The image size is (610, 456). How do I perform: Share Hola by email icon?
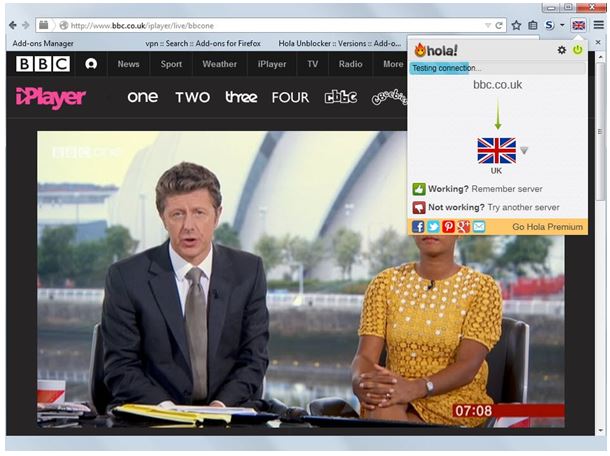479,226
